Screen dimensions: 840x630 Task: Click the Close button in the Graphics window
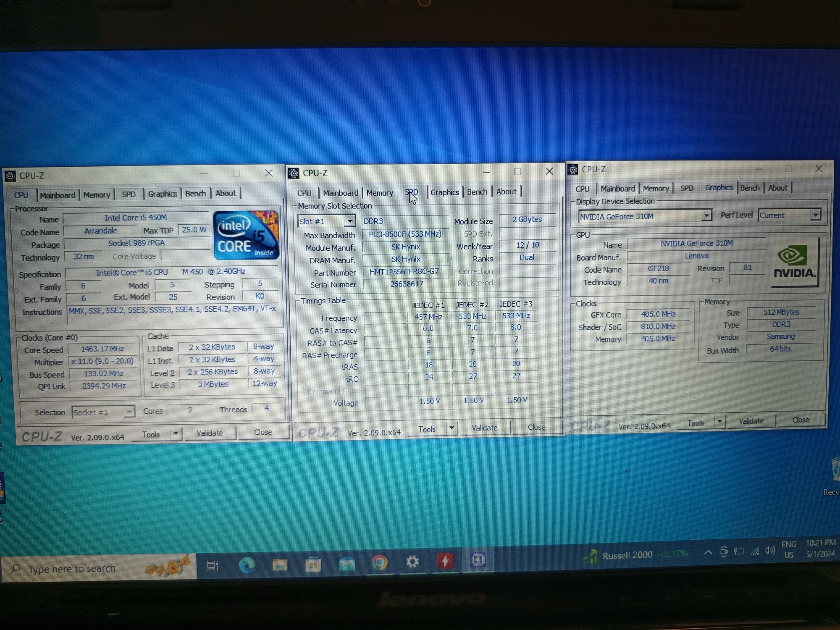point(801,420)
